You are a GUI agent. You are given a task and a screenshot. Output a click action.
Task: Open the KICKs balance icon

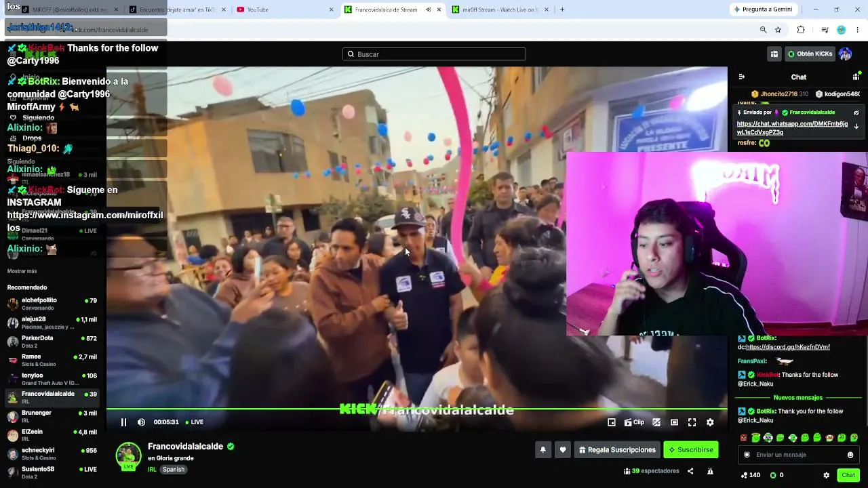(x=773, y=475)
